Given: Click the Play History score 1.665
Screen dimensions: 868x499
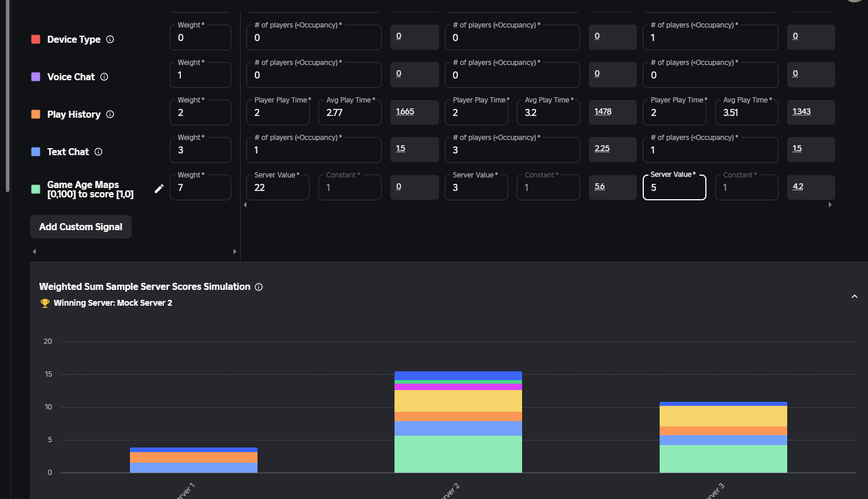Looking at the screenshot, I should click(405, 111).
